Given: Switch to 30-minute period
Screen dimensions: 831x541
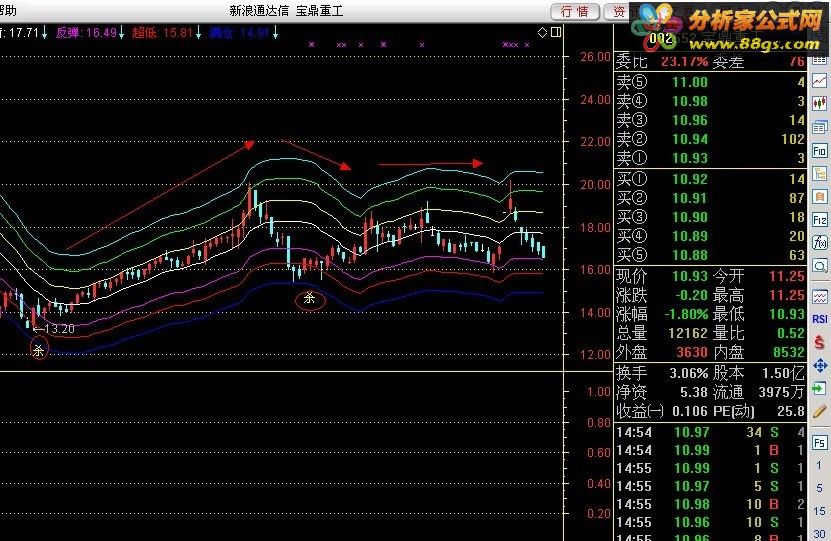Looking at the screenshot, I should point(819,534).
